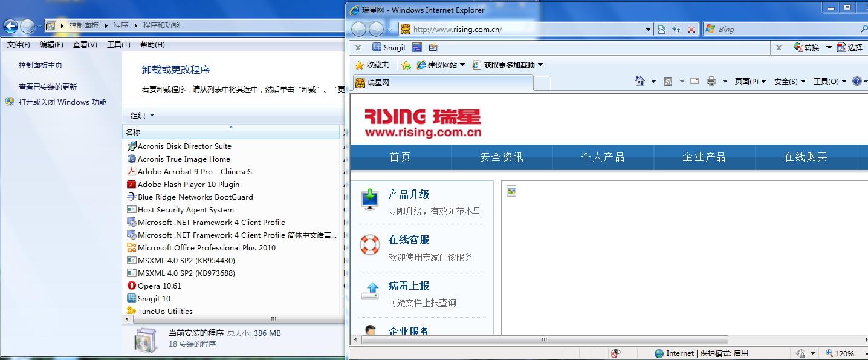Open the 收藏夹 favorites button
868x360 pixels.
coord(372,65)
